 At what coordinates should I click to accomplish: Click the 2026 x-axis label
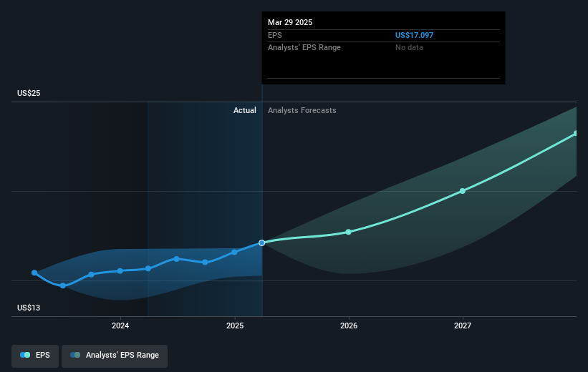tap(349, 325)
